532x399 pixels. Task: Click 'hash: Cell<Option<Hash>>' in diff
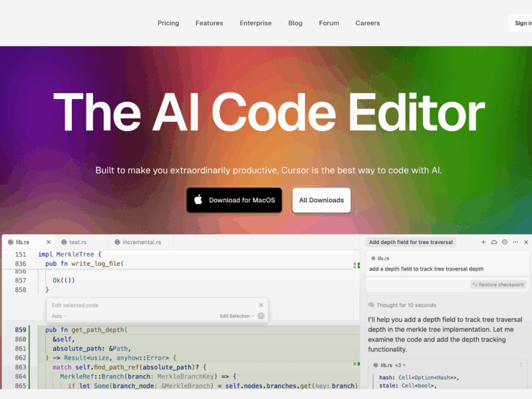(419, 378)
